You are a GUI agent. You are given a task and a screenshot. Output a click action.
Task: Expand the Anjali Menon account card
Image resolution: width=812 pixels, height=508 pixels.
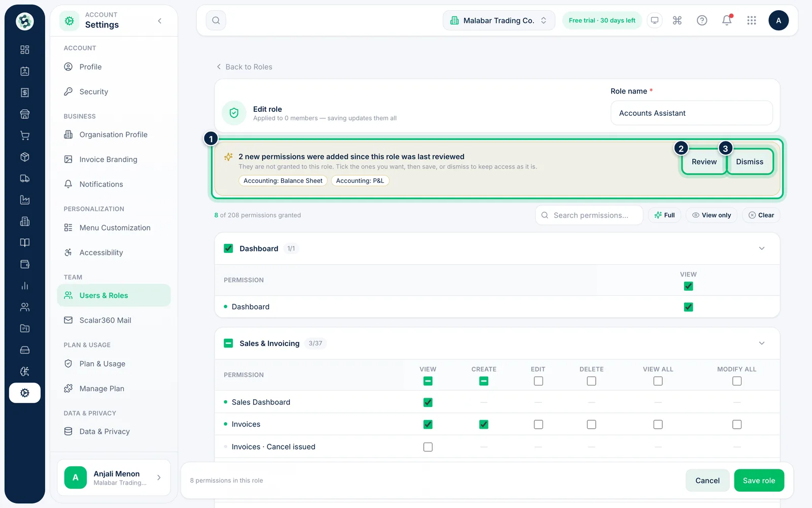tap(114, 478)
